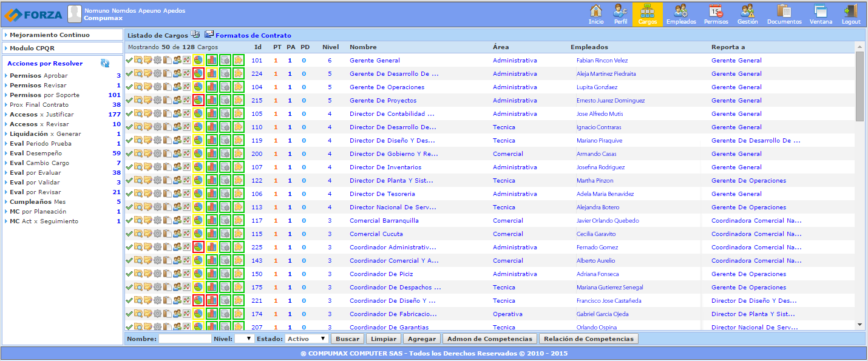This screenshot has width=868, height=361.
Task: Refresh the Acciones por Resolver list
Action: (105, 63)
